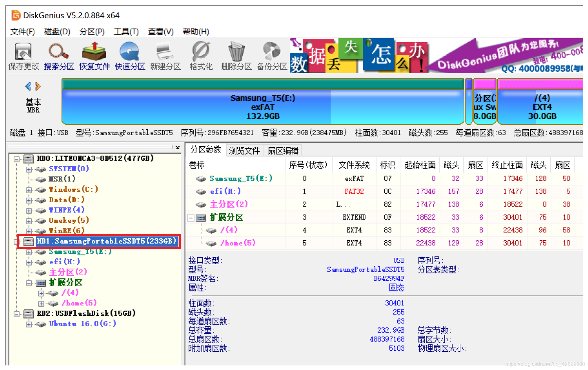Switch to the 浏览文件 tab
Screen dimensions: 588x370
point(244,150)
